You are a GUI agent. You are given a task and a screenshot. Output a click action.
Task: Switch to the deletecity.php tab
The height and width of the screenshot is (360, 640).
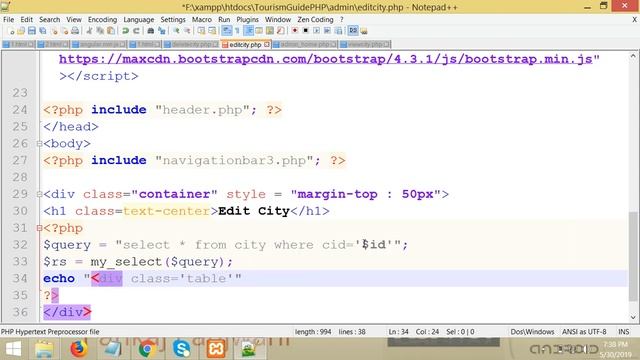pos(191,44)
